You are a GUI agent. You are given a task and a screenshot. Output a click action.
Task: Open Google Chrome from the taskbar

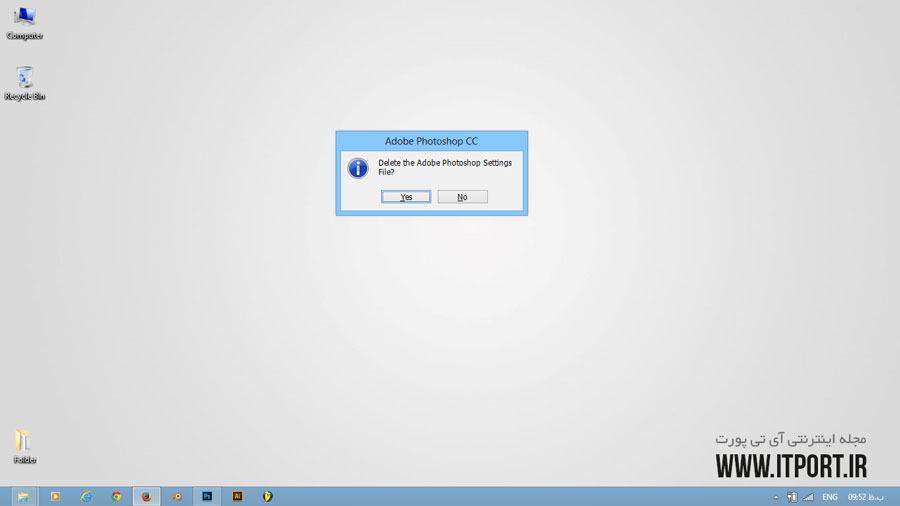[117, 497]
